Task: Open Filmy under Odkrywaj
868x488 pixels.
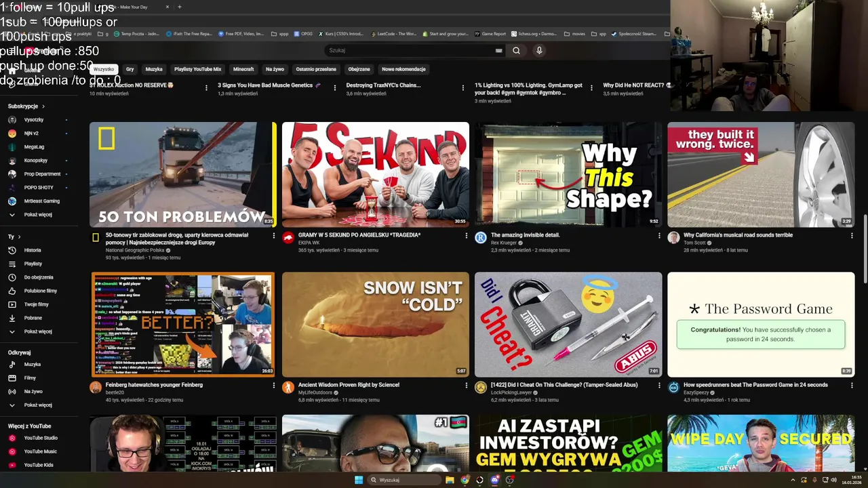Action: (x=30, y=378)
